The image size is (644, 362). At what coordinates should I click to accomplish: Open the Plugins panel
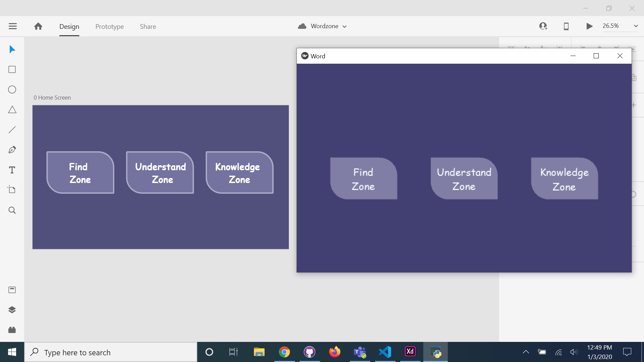12,330
